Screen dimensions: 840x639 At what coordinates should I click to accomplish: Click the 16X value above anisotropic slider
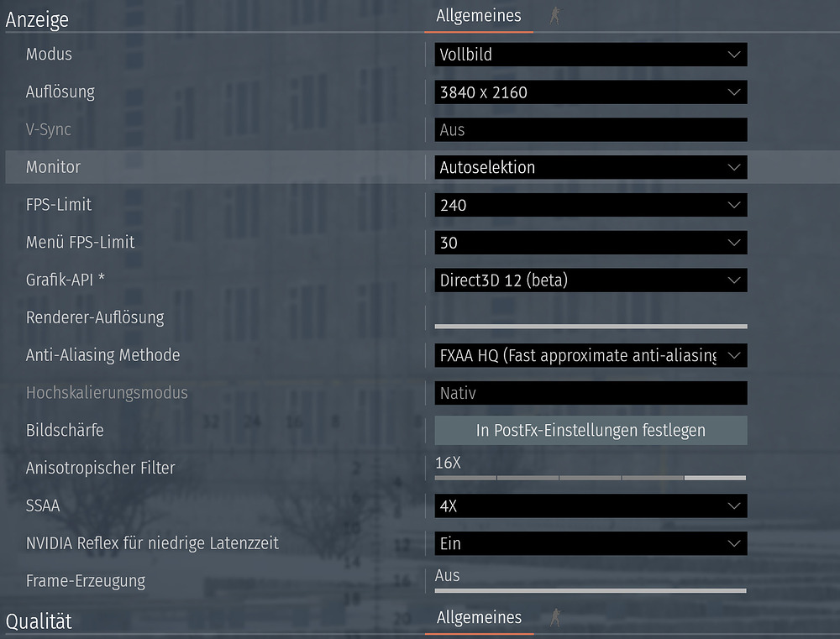(x=448, y=463)
